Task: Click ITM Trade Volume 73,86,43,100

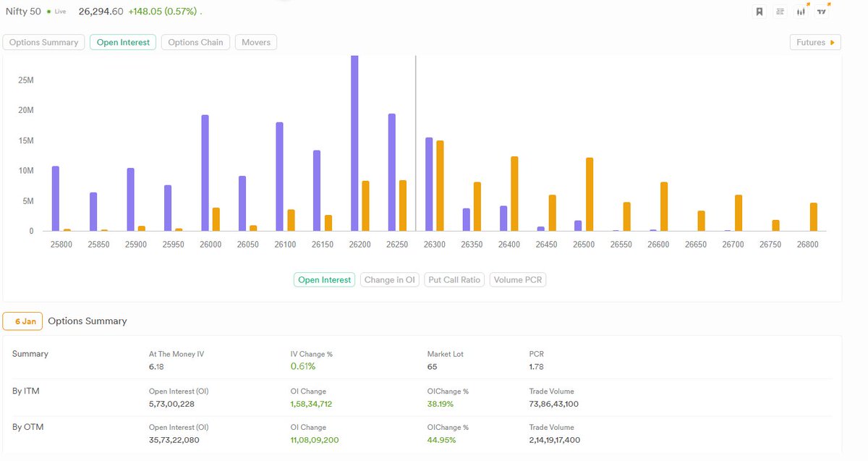Action: [553, 404]
